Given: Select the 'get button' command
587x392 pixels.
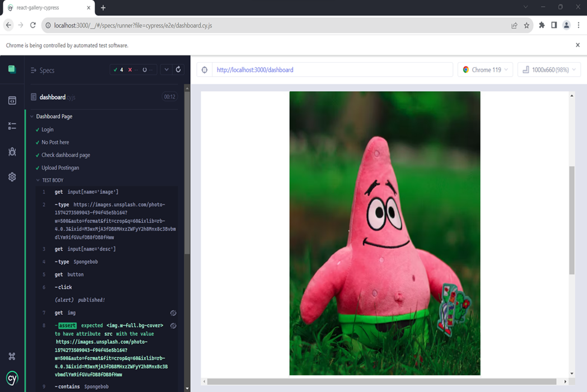Looking at the screenshot, I should pyautogui.click(x=106, y=274).
